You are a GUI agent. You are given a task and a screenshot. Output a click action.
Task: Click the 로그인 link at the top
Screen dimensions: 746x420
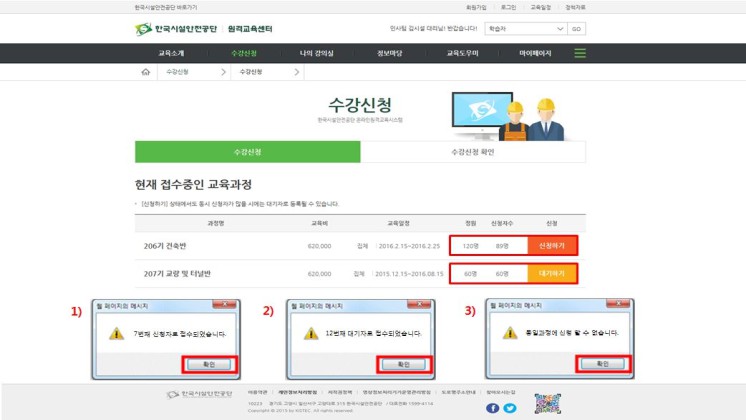point(508,7)
